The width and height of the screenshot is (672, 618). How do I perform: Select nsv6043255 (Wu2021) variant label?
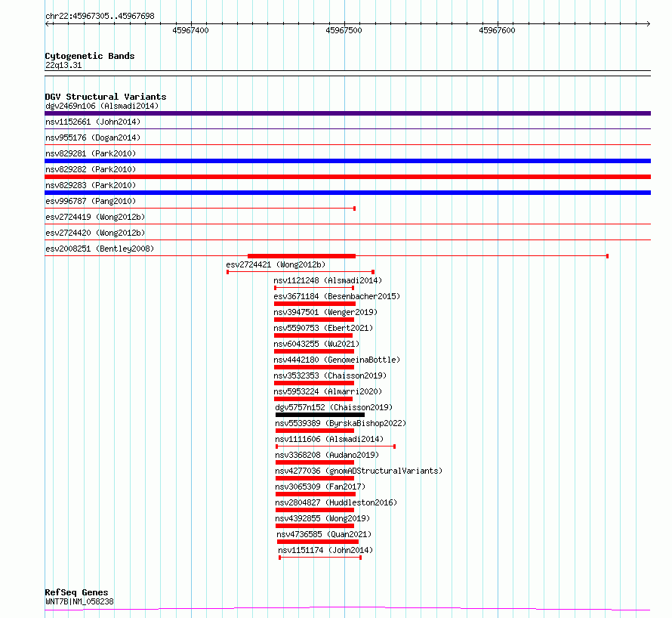coord(316,344)
